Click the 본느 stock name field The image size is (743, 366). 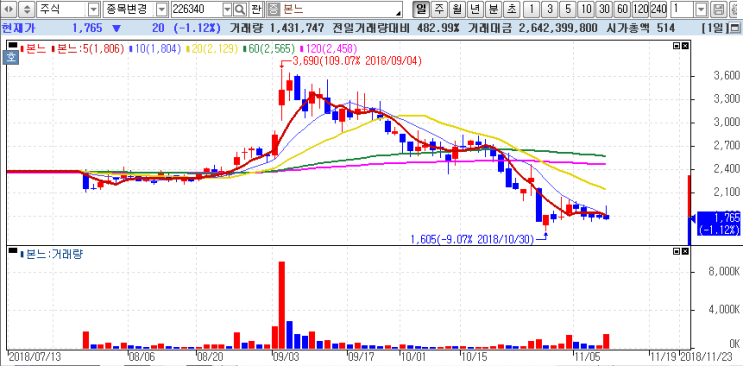tap(342, 9)
